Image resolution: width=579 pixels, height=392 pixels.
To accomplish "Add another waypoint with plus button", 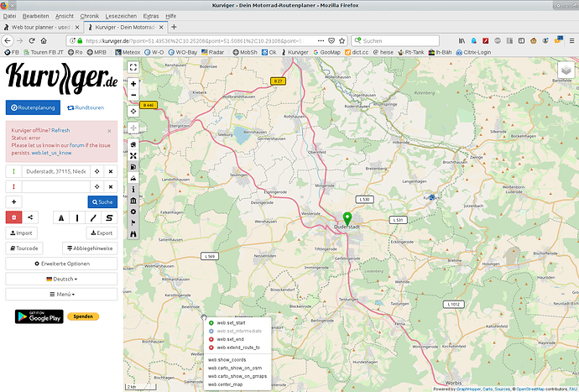I will click(13, 201).
